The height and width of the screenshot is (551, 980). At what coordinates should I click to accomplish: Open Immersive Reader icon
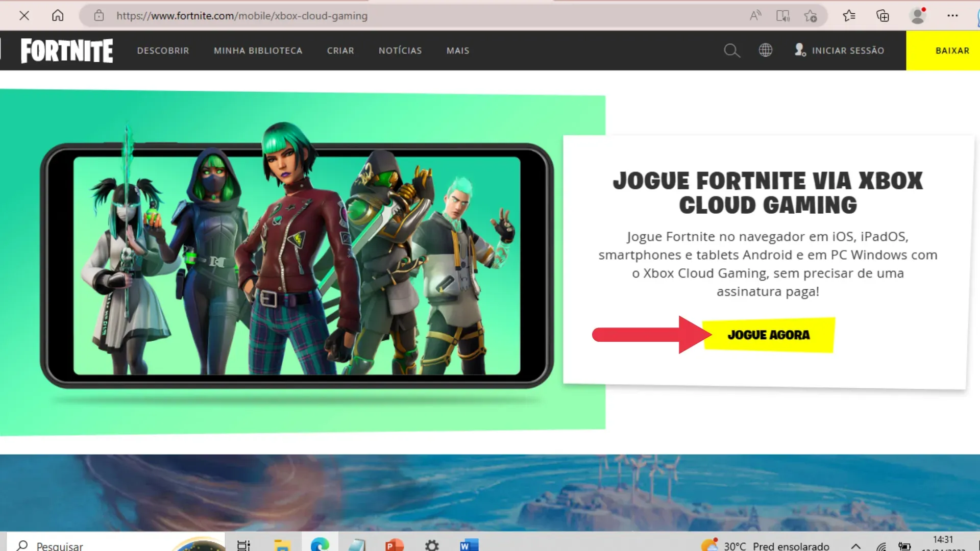coord(783,16)
